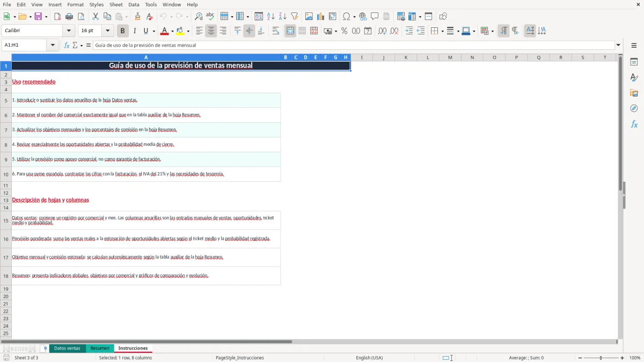
Task: Toggle Center Vertically alignment
Action: click(x=249, y=31)
